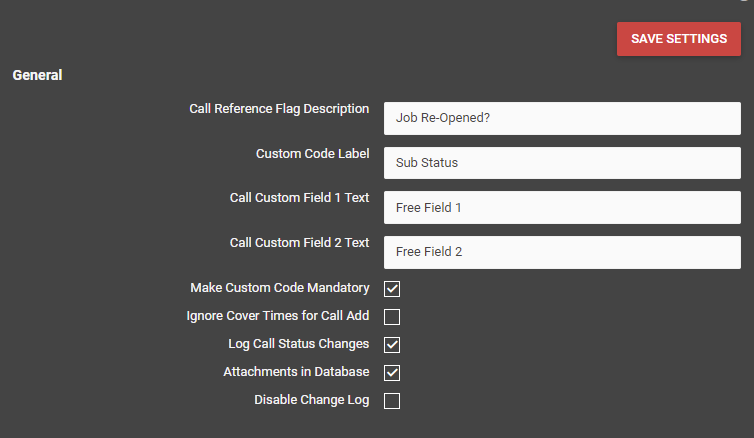Click the Attachments in Database label text

click(x=296, y=372)
